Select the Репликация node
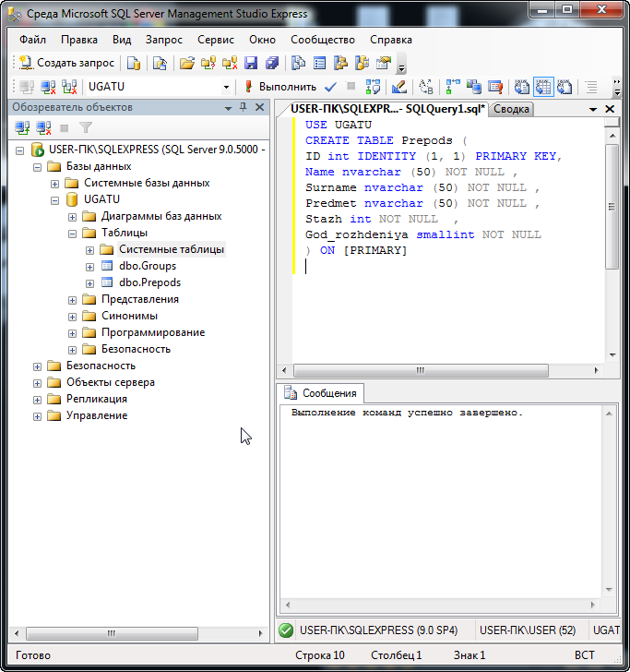This screenshot has width=630, height=672. pyautogui.click(x=97, y=399)
